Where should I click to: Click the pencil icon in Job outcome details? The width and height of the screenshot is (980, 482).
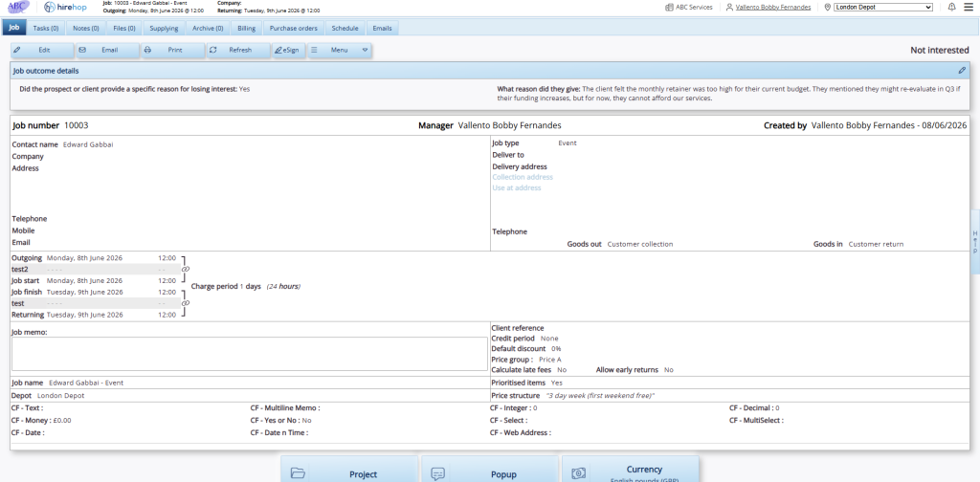[x=962, y=71]
